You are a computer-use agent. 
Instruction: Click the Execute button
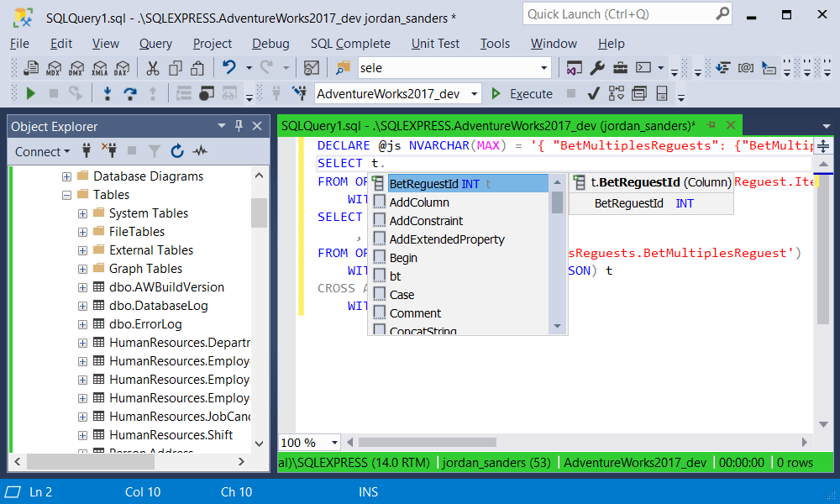523,93
